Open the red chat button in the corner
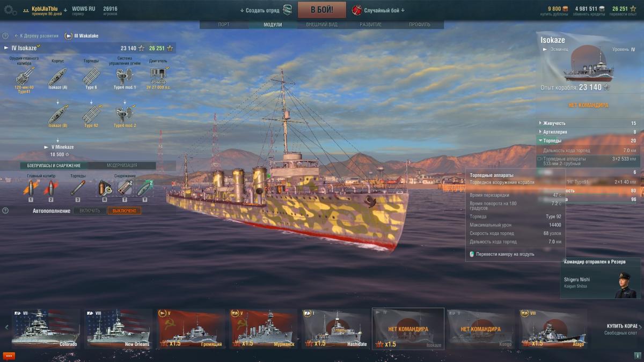Image resolution: width=644 pixels, height=362 pixels. click(x=9, y=356)
